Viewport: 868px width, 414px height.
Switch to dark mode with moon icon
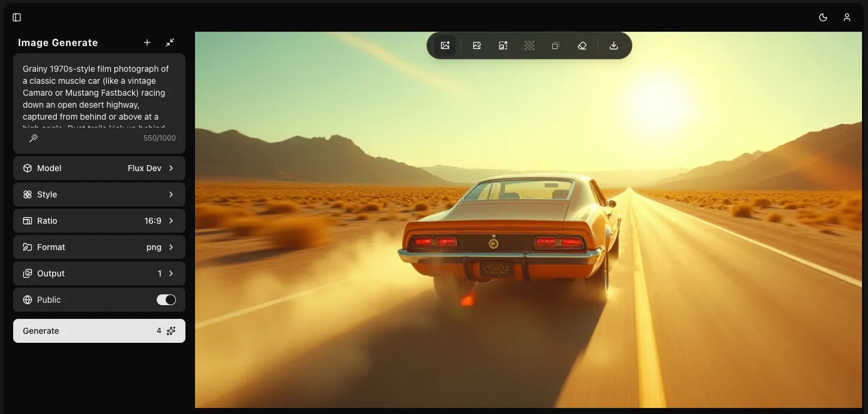tap(823, 17)
